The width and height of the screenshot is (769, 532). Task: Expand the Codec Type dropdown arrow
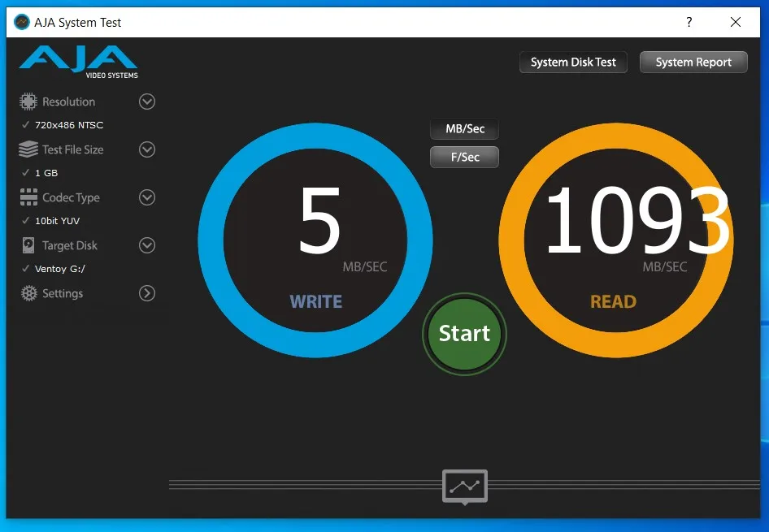click(x=147, y=197)
